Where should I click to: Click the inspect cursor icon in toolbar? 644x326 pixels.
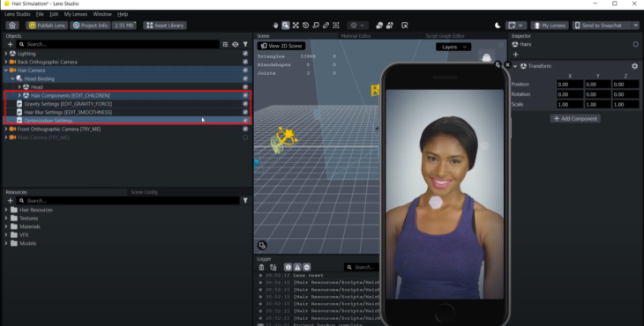405,26
